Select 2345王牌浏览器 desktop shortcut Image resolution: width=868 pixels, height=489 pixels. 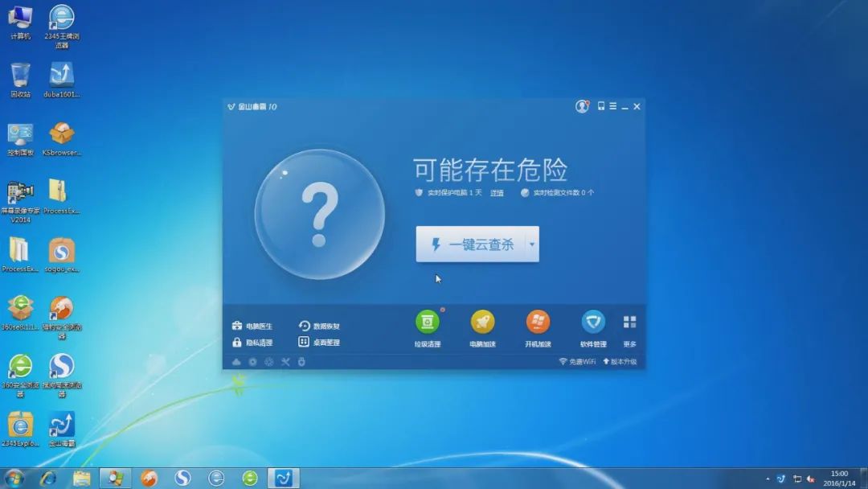[61, 26]
